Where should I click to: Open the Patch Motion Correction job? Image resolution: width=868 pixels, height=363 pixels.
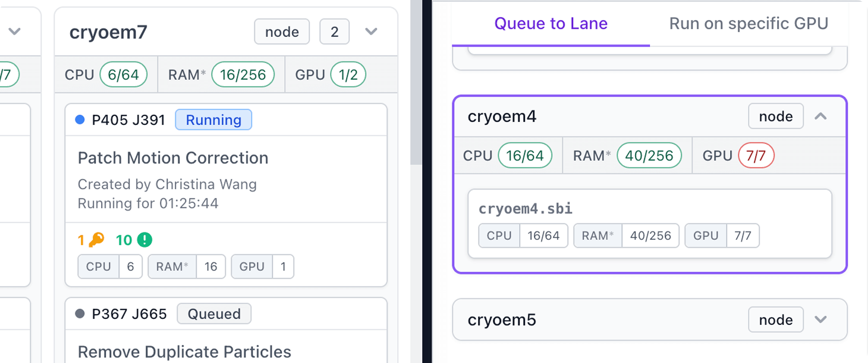point(173,158)
